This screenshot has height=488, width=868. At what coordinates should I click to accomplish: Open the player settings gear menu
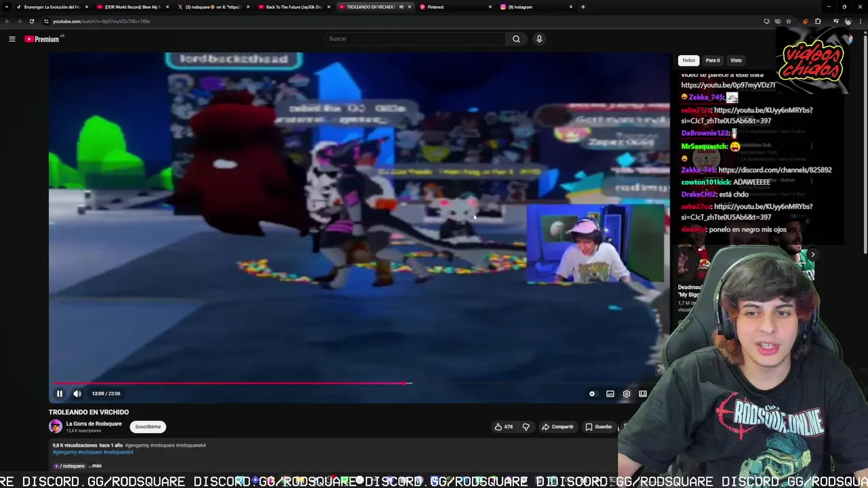(x=627, y=394)
